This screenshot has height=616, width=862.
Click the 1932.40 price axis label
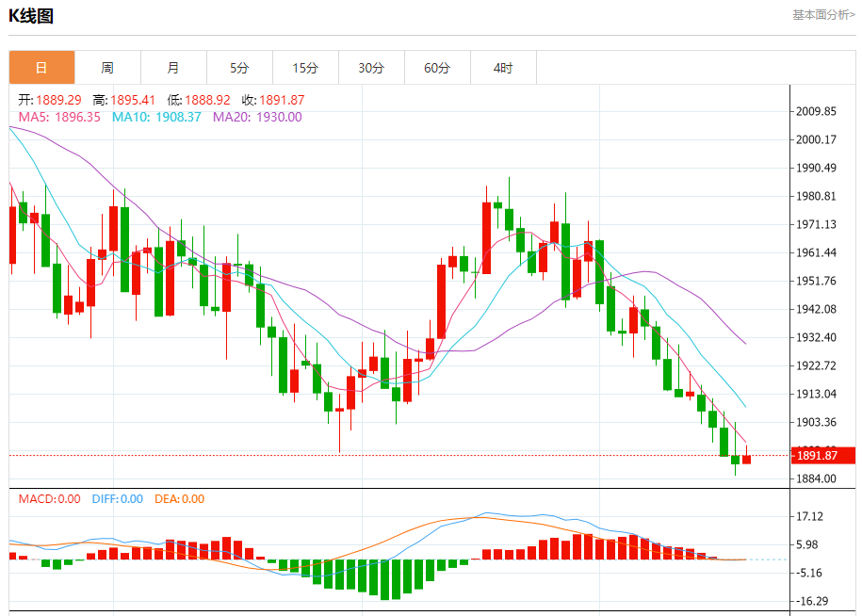(817, 337)
